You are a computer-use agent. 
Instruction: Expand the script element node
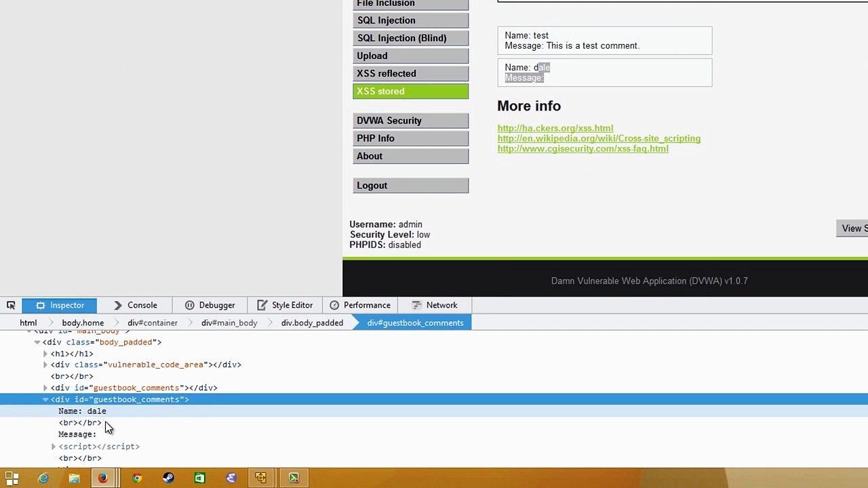(x=54, y=447)
